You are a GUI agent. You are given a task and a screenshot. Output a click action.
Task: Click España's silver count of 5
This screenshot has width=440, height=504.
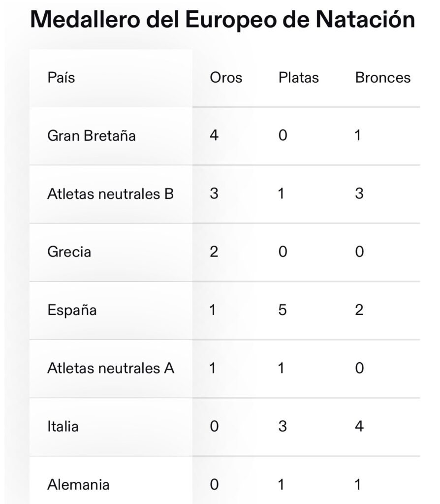coord(283,310)
